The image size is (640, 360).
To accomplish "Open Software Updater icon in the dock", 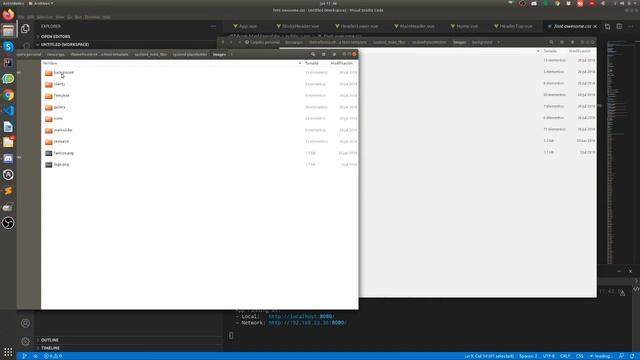I will point(8,175).
